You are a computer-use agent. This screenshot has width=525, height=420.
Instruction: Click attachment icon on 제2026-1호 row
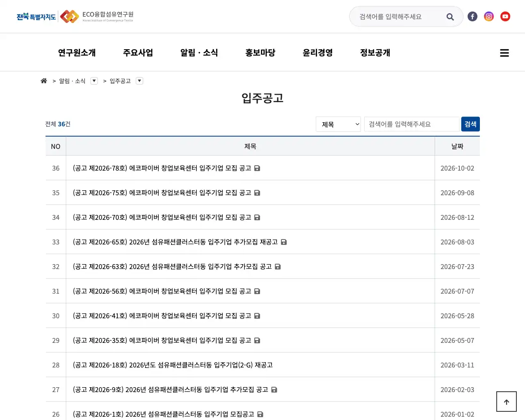[260, 414]
